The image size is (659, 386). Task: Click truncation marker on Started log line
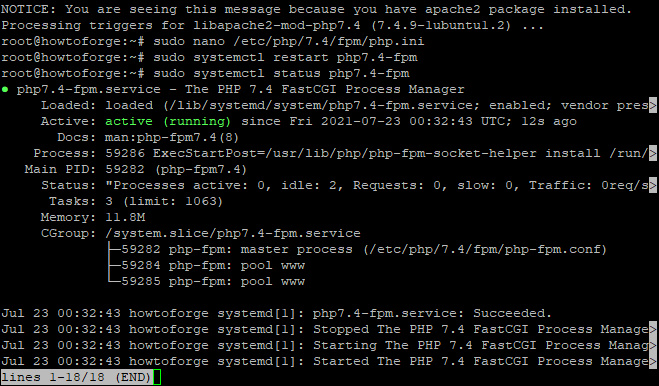653,361
